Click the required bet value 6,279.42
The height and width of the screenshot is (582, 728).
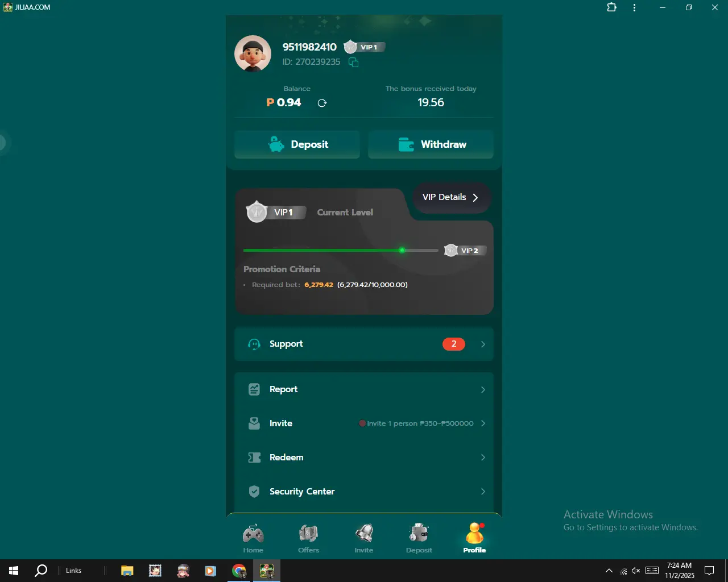(x=318, y=285)
